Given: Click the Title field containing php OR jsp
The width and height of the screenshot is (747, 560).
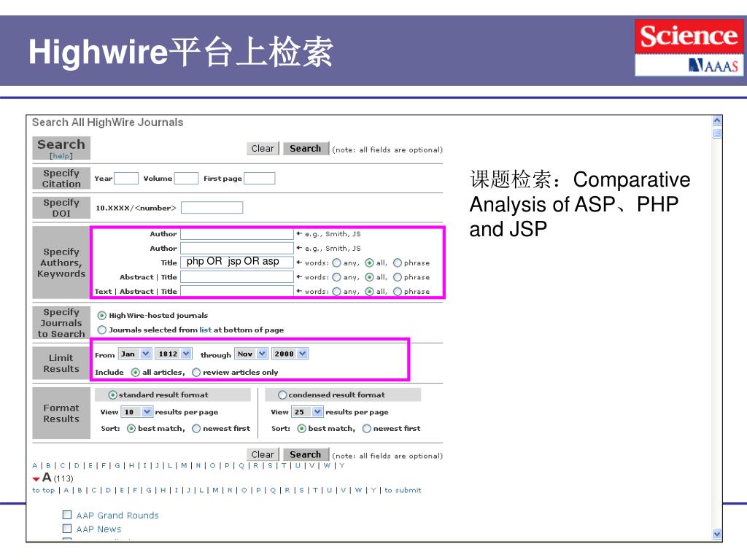Looking at the screenshot, I should click(237, 262).
